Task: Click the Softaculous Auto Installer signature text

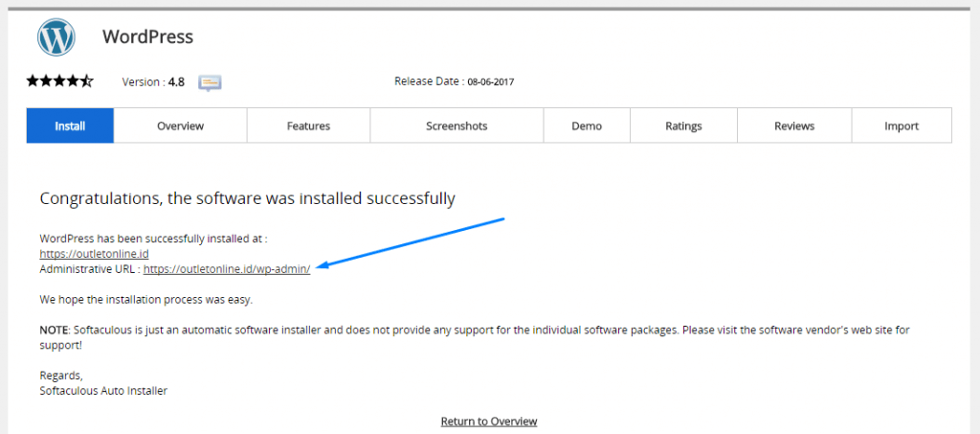Action: click(x=103, y=391)
